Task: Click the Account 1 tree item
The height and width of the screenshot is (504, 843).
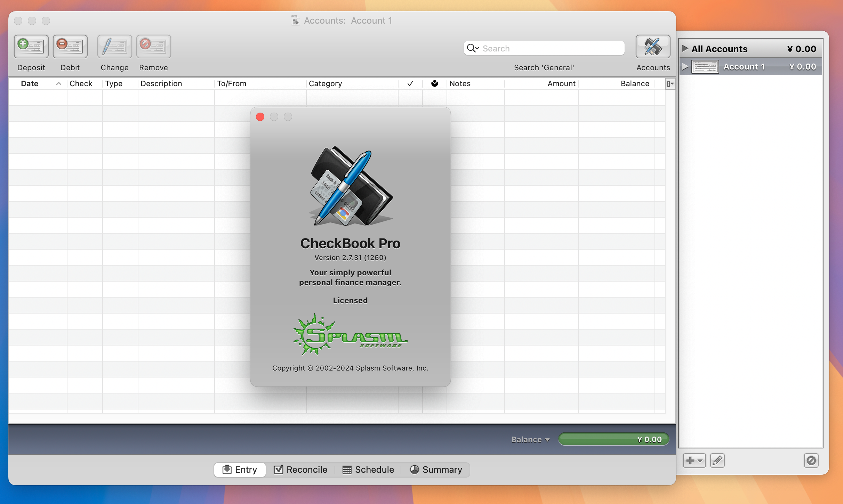Action: tap(751, 66)
